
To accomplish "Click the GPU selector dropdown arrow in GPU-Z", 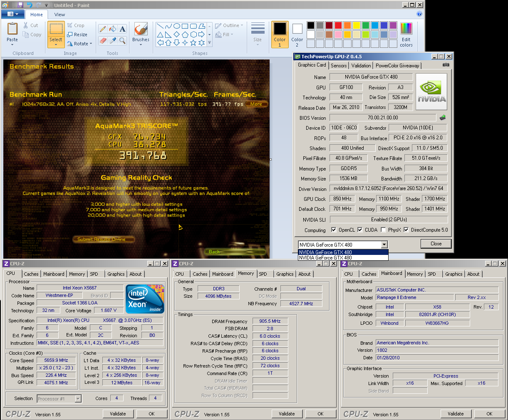I will point(384,245).
